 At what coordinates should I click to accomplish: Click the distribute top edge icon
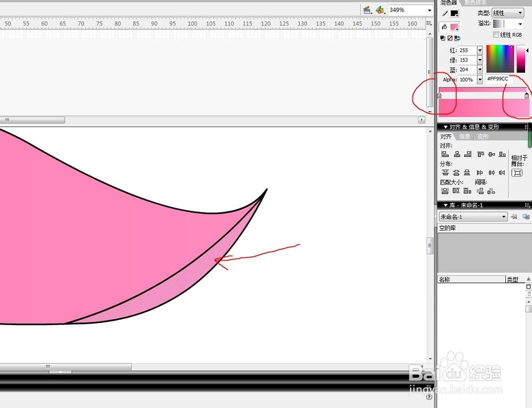point(445,173)
